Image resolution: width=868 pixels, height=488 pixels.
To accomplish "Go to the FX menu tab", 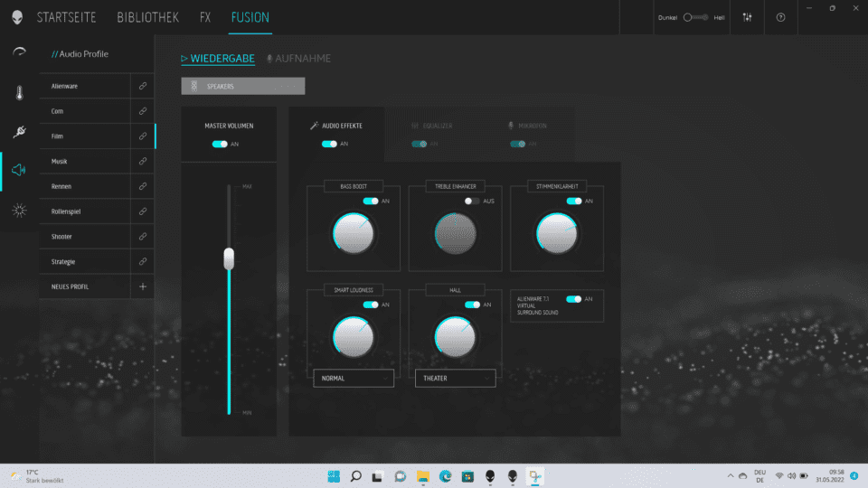I will (205, 18).
